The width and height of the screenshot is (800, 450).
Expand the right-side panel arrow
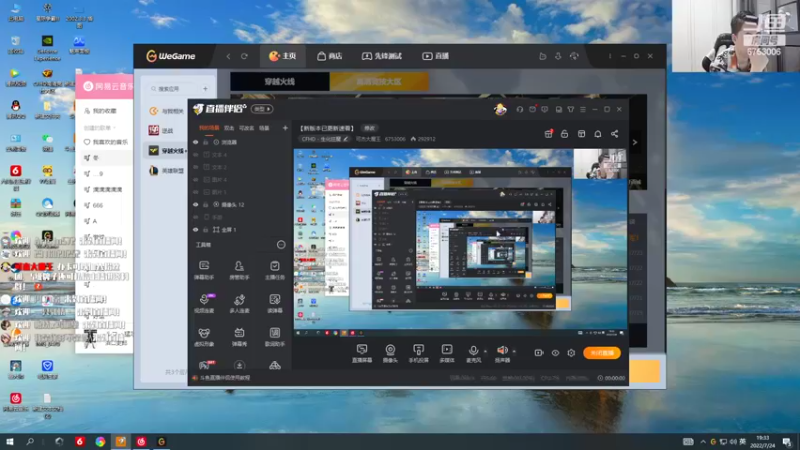(x=635, y=142)
